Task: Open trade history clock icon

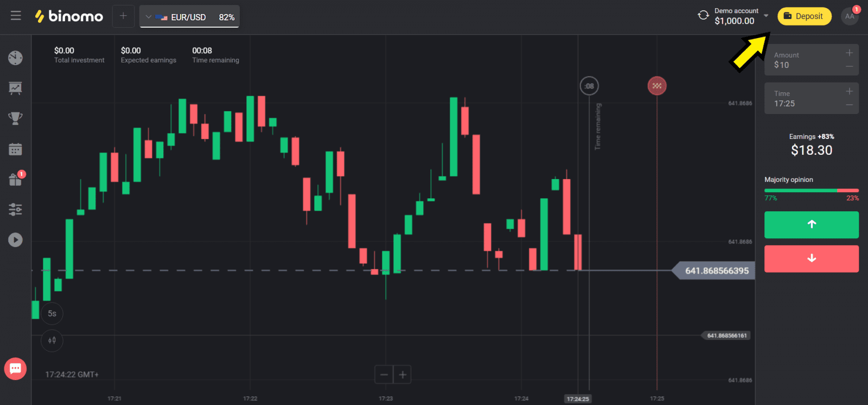Action: tap(15, 58)
